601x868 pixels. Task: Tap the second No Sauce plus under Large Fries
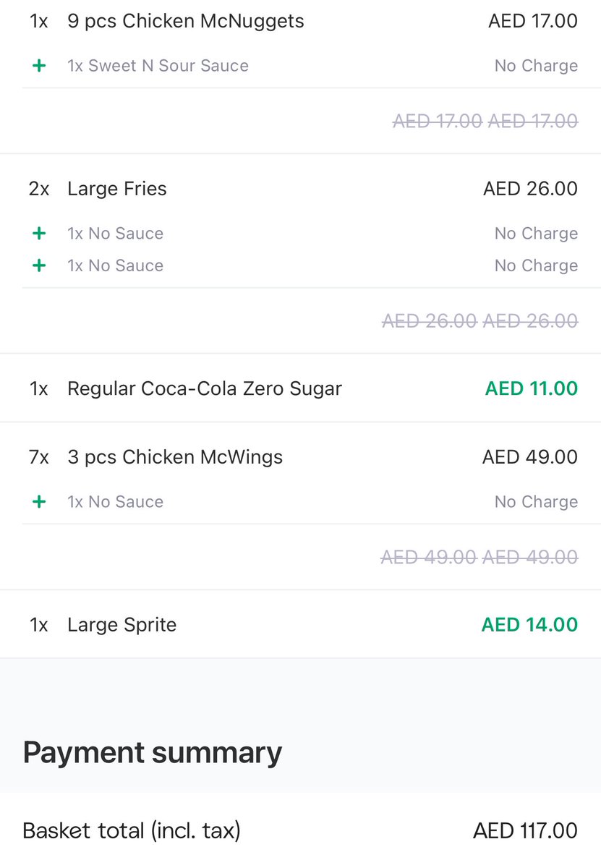coord(39,265)
